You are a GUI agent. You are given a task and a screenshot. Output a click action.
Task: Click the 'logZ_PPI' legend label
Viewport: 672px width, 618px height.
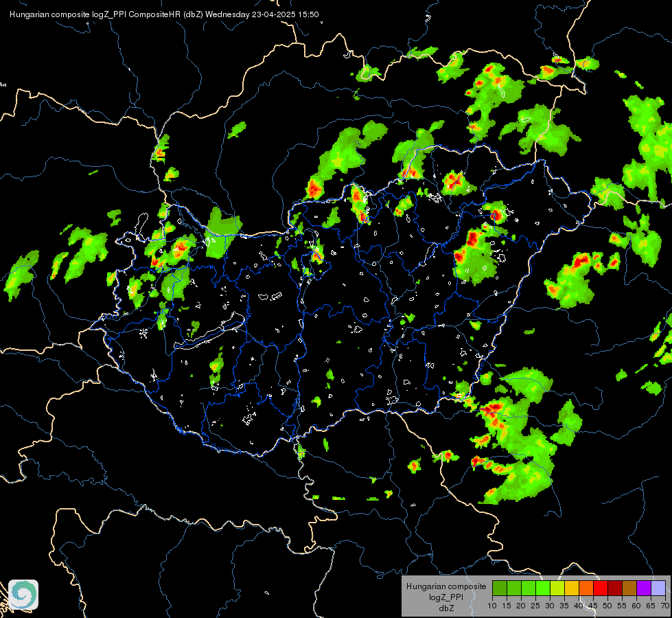click(x=446, y=597)
